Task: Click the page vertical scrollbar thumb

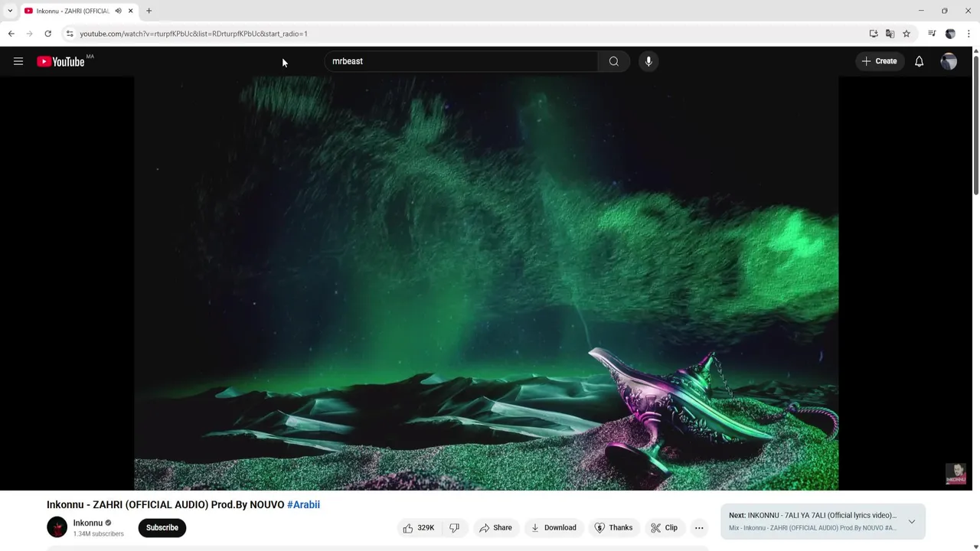Action: pos(975,125)
